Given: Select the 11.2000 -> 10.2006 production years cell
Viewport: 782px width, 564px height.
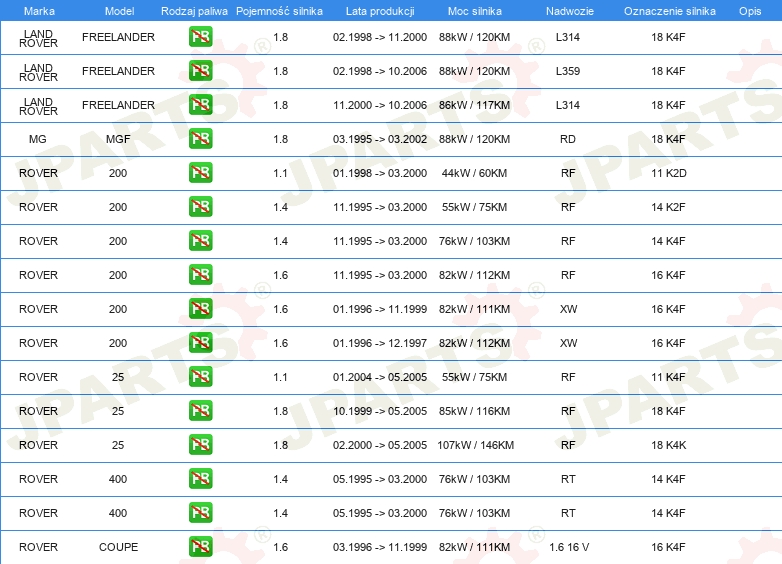Looking at the screenshot, I should pos(380,105).
